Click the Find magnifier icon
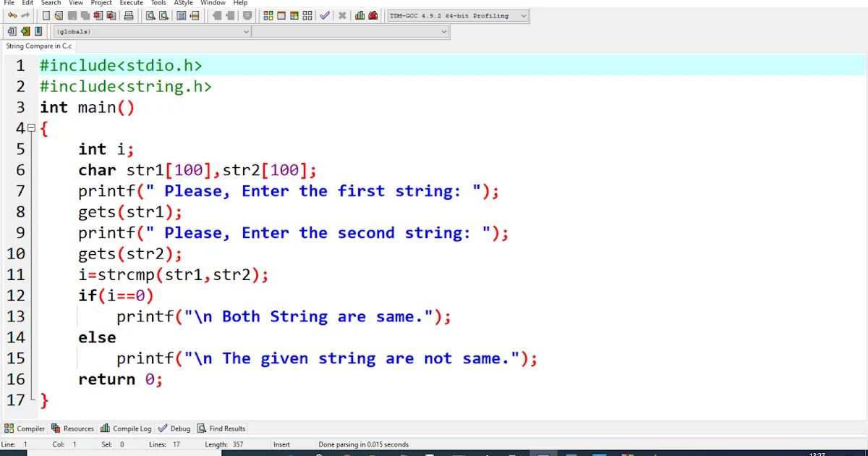Screen dimensions: 868x456 (150, 15)
